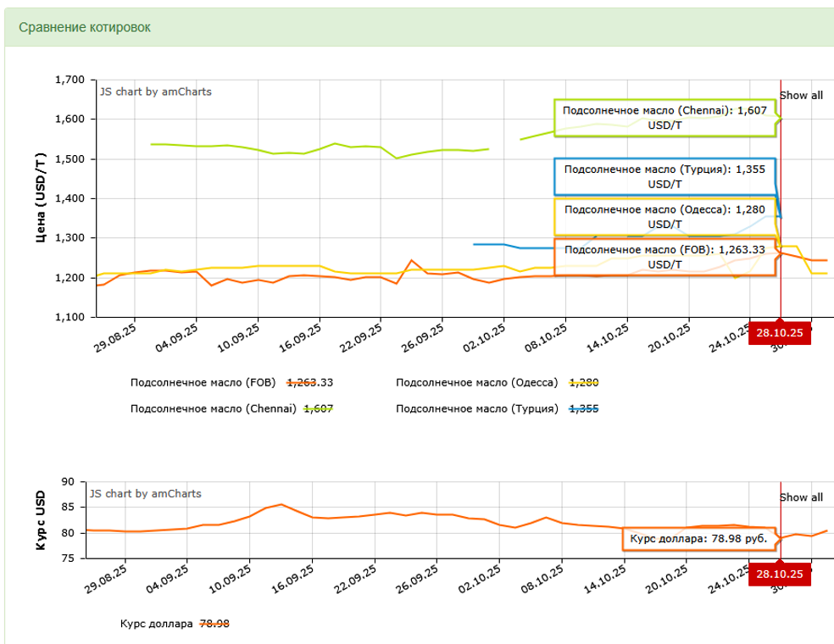This screenshot has height=644, width=834.
Task: Click the yellow Одесса 1,280 tooltip balloon
Action: tap(664, 216)
